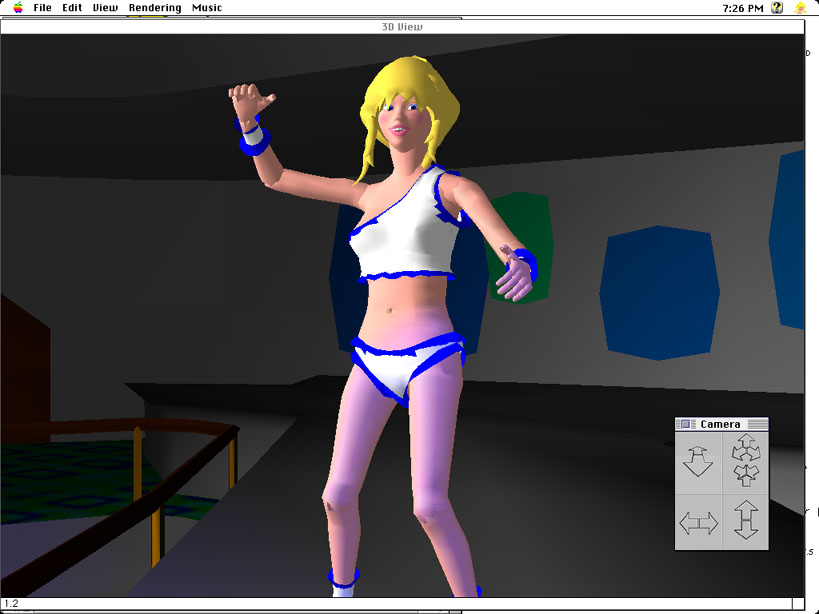
Task: Open the application switcher icon in menu bar
Action: click(x=800, y=7)
